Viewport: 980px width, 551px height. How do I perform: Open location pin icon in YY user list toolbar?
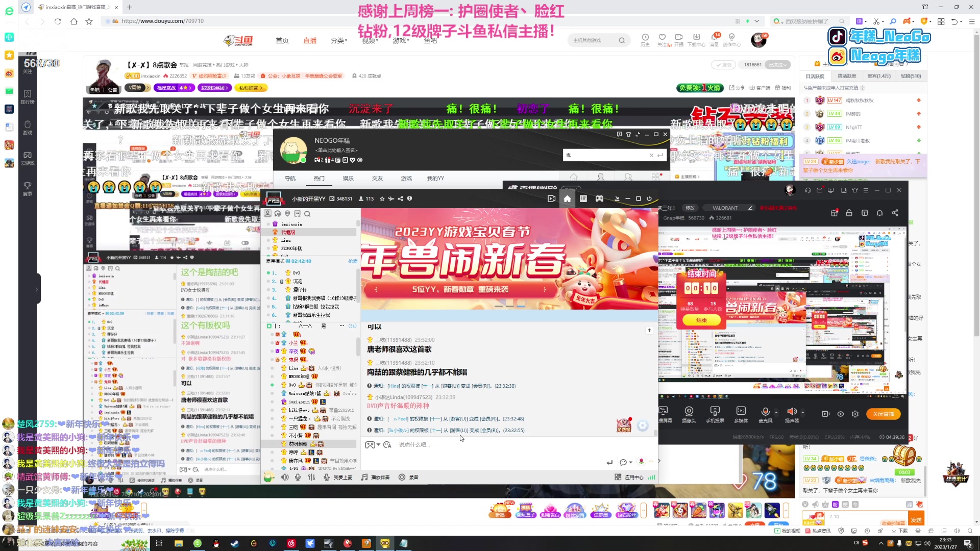point(287,214)
